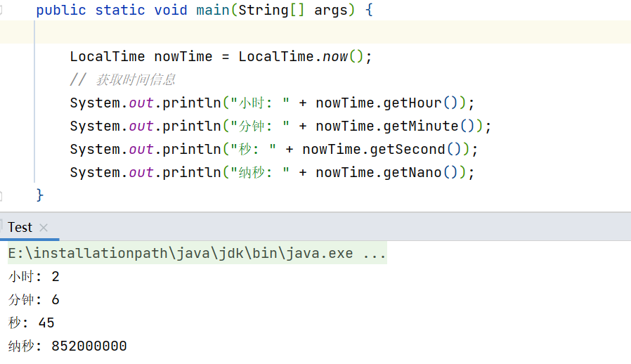Click the getNano() println statement
The width and height of the screenshot is (631, 364).
[272, 172]
